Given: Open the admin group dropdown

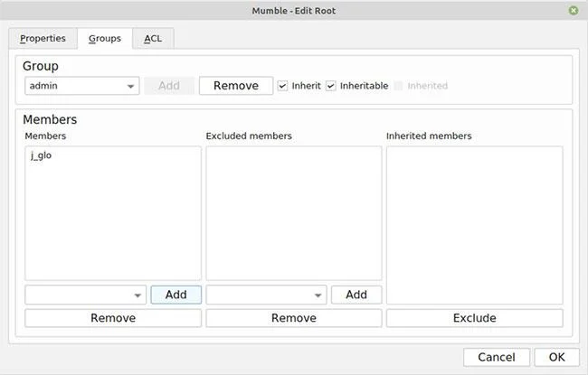Looking at the screenshot, I should point(82,86).
